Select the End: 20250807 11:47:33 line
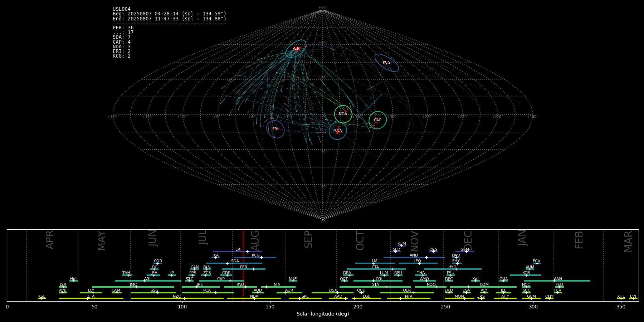 [170, 19]
